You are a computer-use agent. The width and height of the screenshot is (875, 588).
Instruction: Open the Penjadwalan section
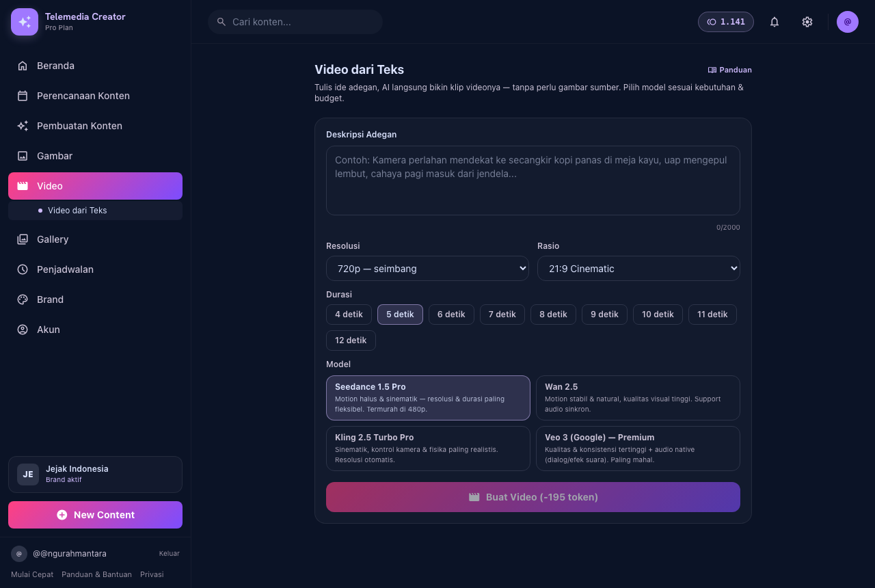[95, 269]
